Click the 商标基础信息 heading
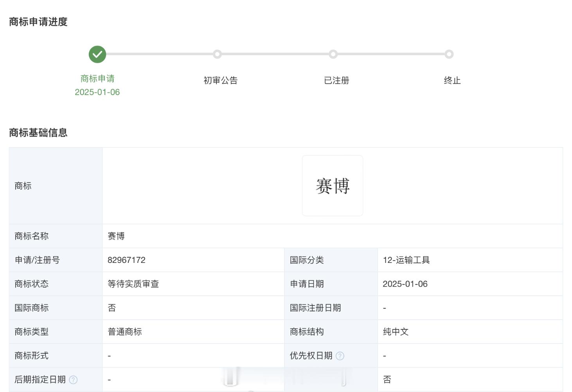This screenshot has height=392, width=572. pos(38,133)
